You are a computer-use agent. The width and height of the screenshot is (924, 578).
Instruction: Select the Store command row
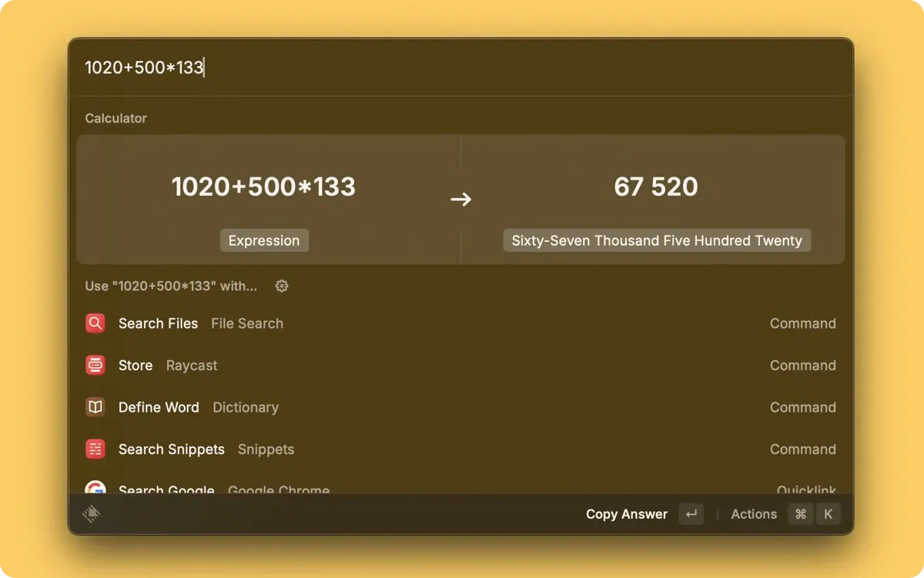point(136,365)
